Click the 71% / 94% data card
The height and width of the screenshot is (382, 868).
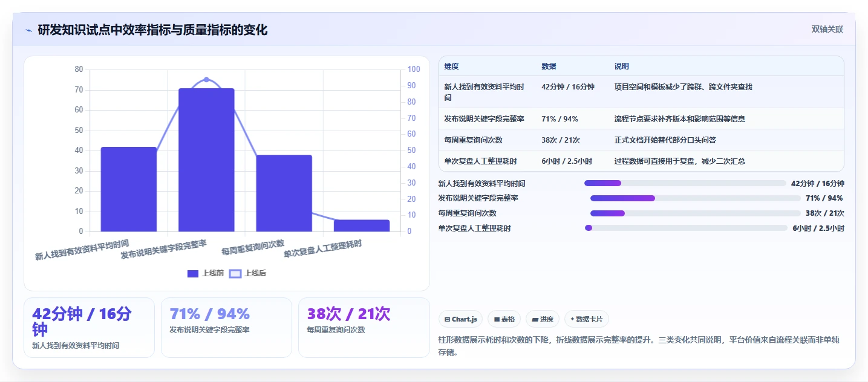[x=226, y=328]
